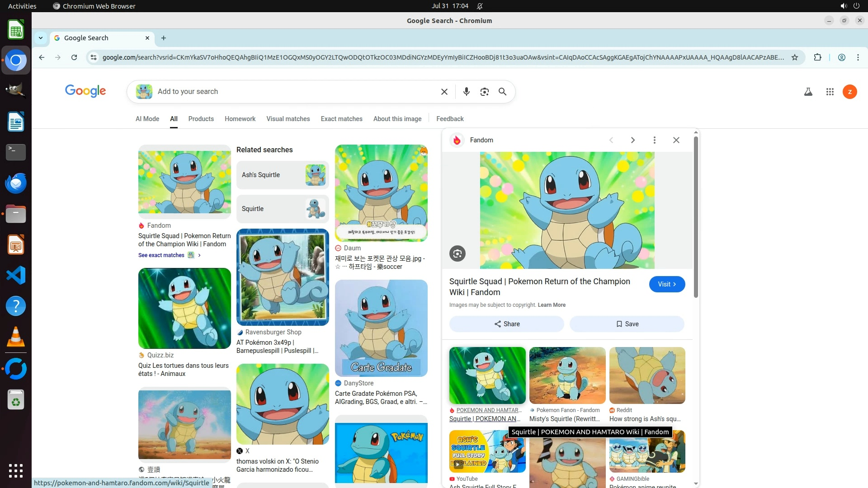Click the Save button in panel
The image size is (868, 488).
[x=627, y=324]
